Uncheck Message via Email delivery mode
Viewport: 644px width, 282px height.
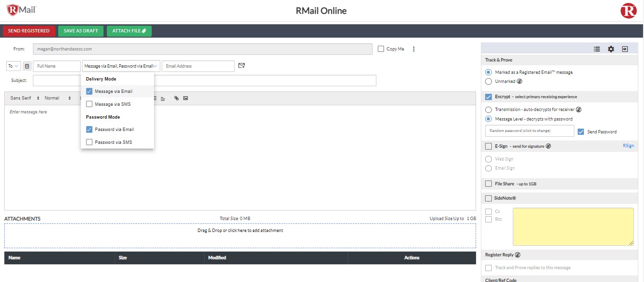coord(89,91)
